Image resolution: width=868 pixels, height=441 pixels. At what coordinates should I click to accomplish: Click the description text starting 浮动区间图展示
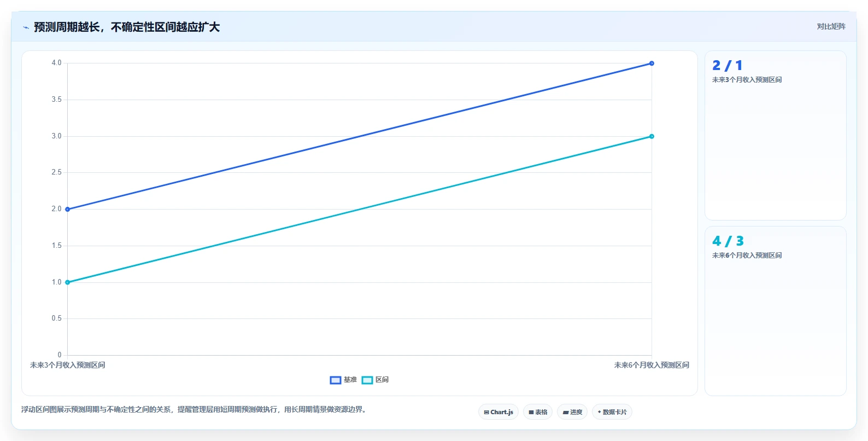(193, 409)
